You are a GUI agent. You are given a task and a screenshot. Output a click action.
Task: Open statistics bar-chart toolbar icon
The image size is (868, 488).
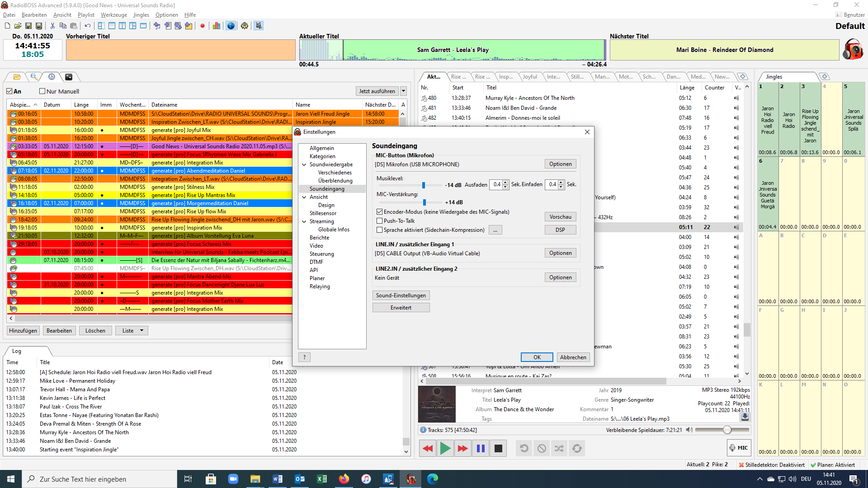coord(217,26)
